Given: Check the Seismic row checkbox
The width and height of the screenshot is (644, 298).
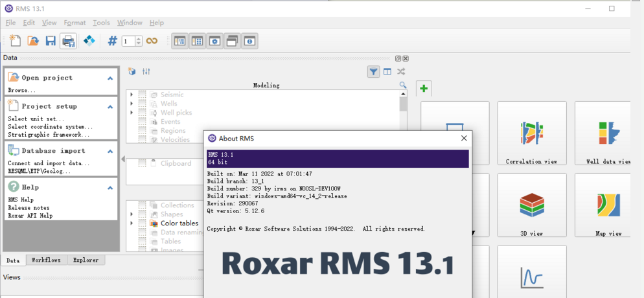Looking at the screenshot, I should tap(142, 95).
